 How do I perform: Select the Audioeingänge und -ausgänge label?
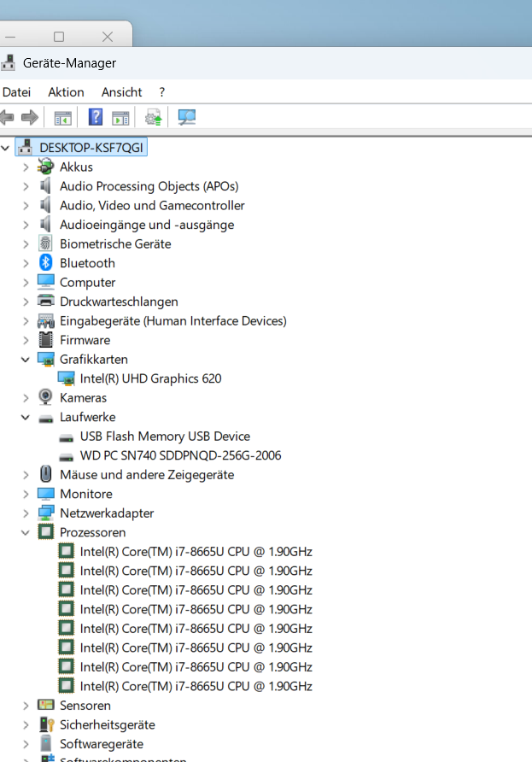[x=147, y=225]
